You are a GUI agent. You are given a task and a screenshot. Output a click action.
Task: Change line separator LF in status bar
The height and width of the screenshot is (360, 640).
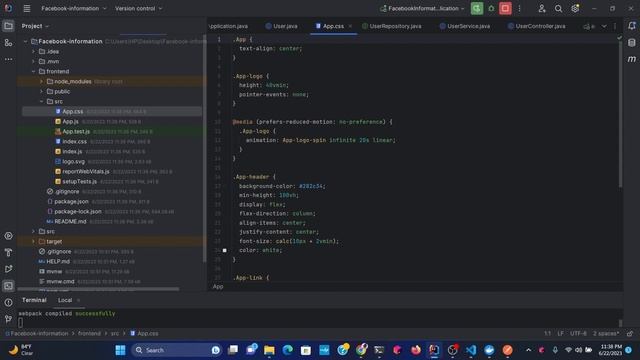[x=560, y=333]
